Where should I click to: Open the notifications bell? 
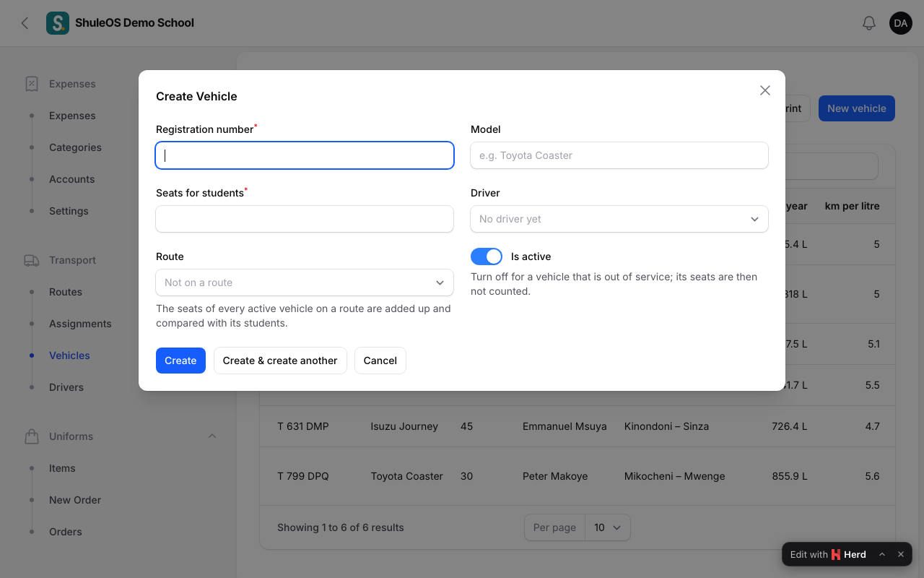tap(869, 23)
